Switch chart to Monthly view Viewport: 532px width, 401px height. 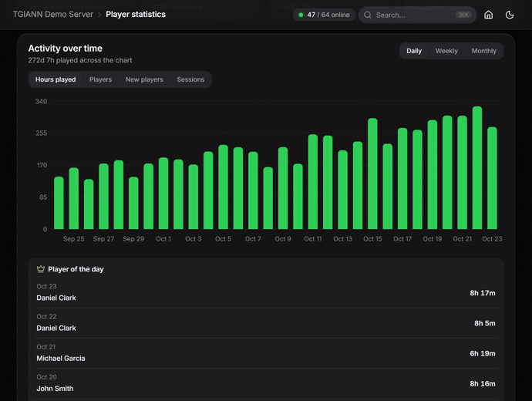pos(484,51)
